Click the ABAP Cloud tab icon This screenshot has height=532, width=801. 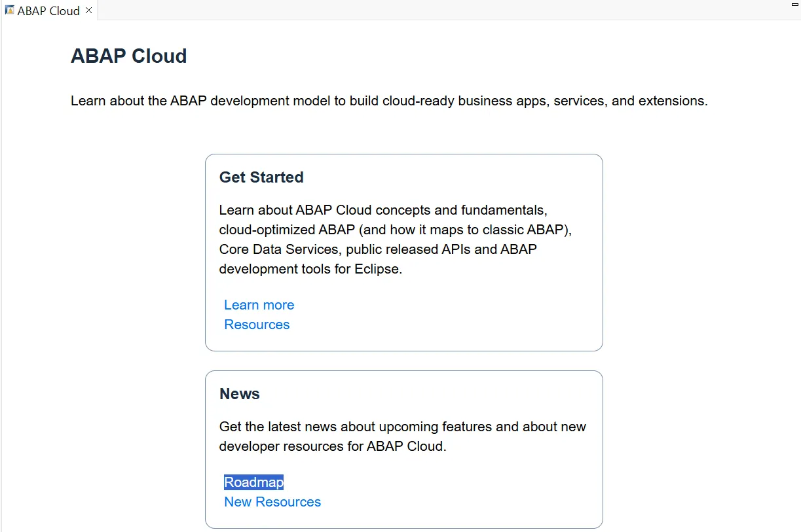click(10, 10)
